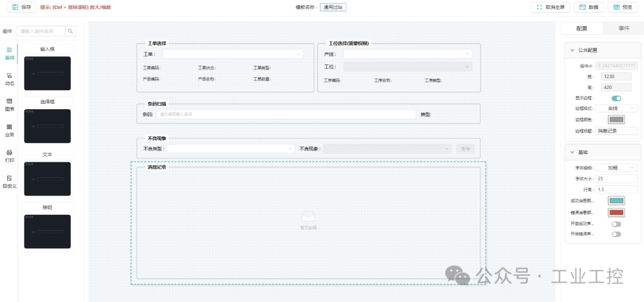Image resolution: width=644 pixels, height=302 pixels.
Task: Select the 业务 business category icon
Action: coord(9,127)
